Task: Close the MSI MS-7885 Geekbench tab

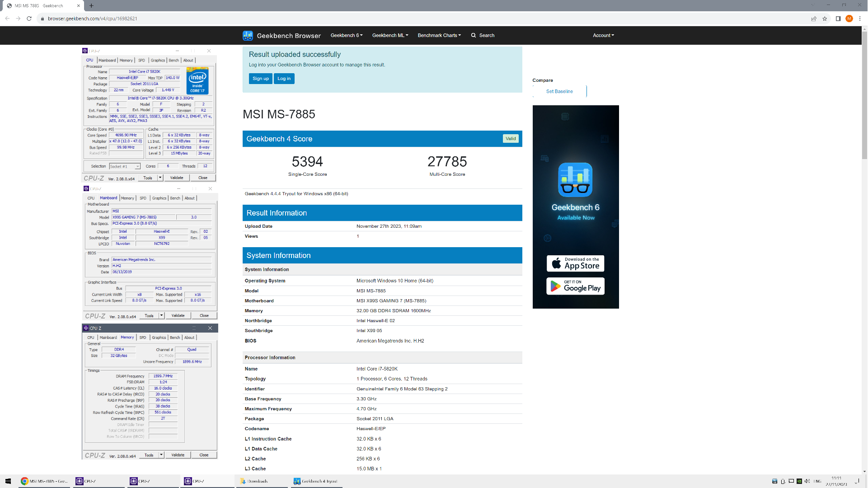Action: point(78,6)
